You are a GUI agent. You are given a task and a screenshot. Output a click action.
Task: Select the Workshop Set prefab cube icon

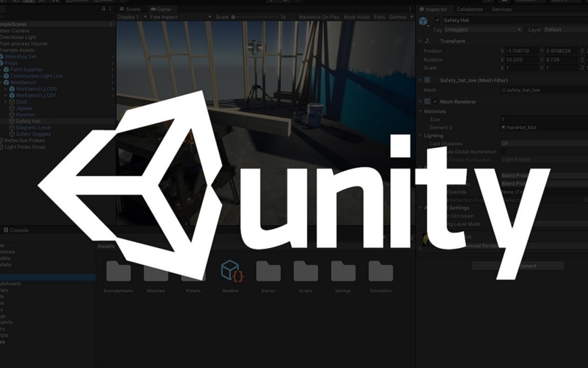click(x=1, y=57)
